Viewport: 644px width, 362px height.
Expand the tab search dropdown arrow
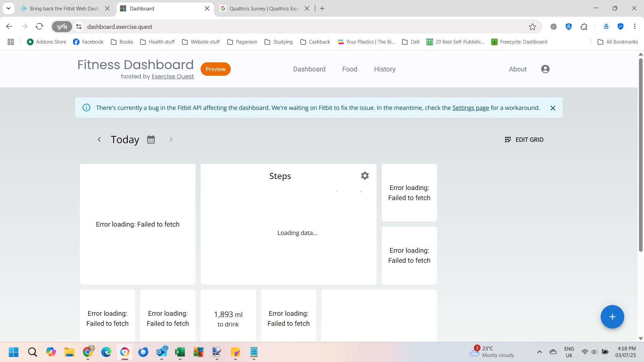pos(8,8)
